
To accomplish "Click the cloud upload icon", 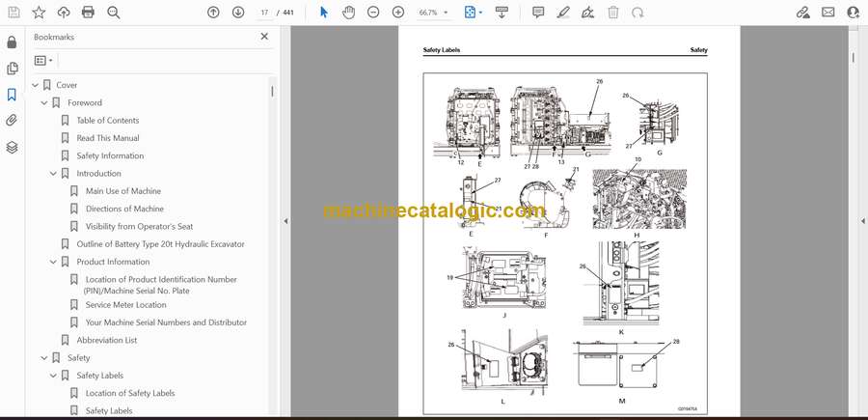I will [64, 13].
